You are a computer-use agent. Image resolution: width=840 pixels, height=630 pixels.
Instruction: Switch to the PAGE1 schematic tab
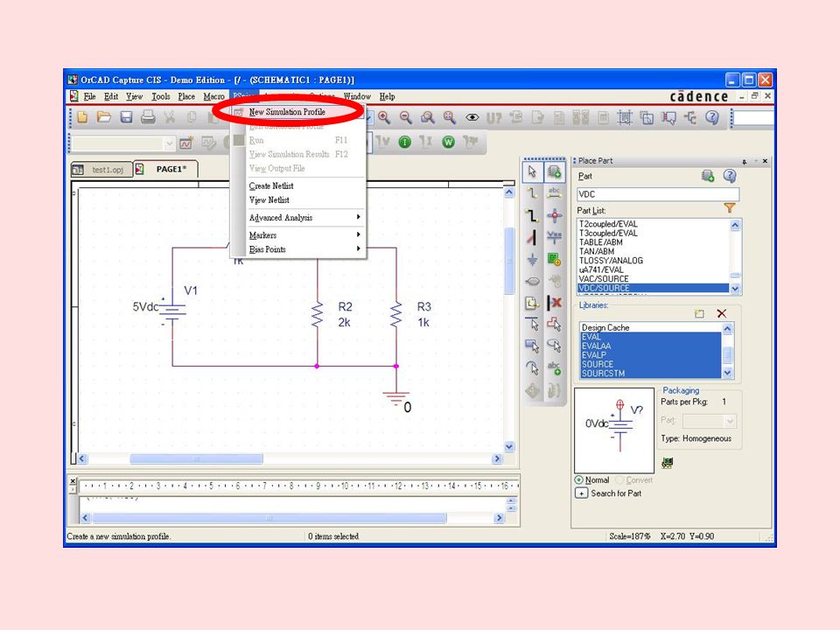coord(165,169)
